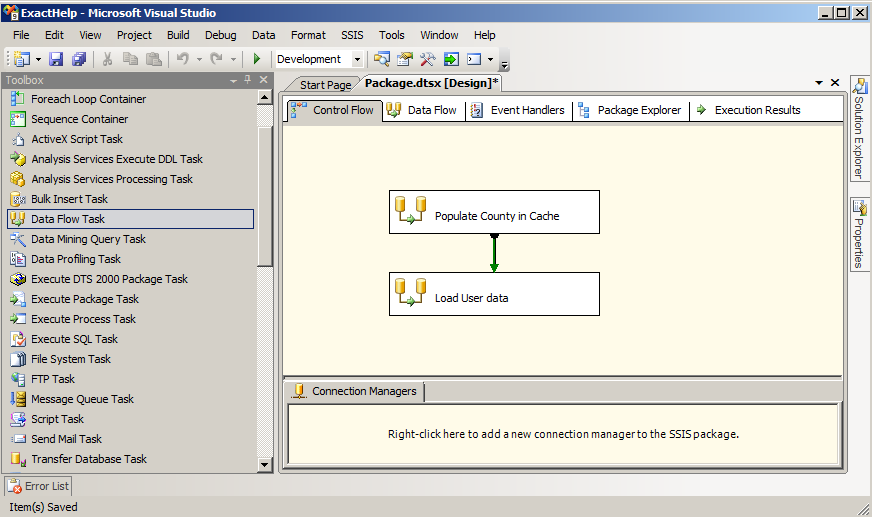
Task: Click the Data Mining Query Task icon
Action: point(18,239)
